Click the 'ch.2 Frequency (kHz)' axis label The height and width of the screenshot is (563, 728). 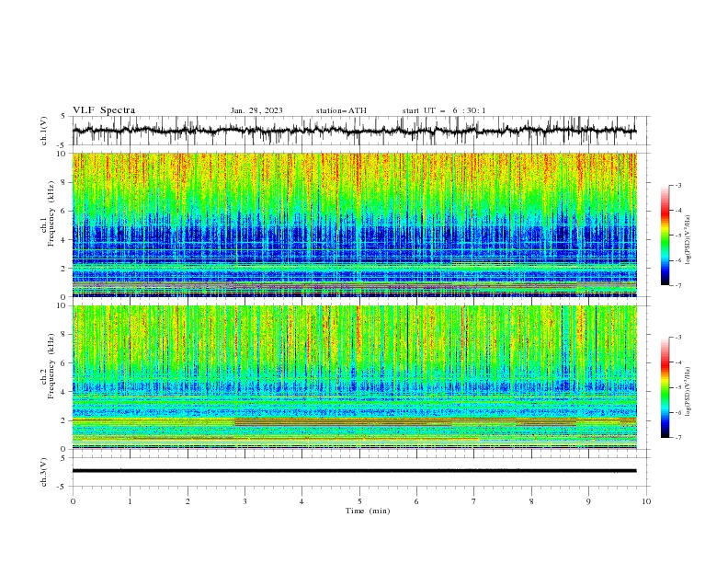(48, 365)
